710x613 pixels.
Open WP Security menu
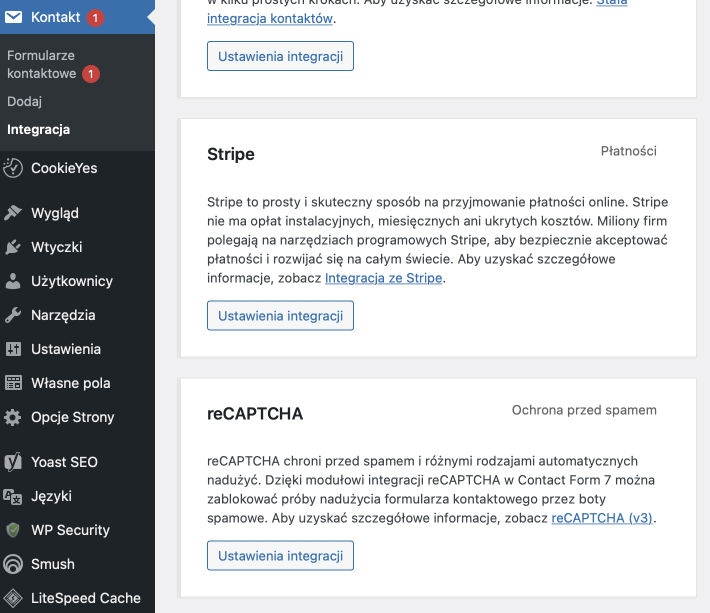pyautogui.click(x=77, y=530)
